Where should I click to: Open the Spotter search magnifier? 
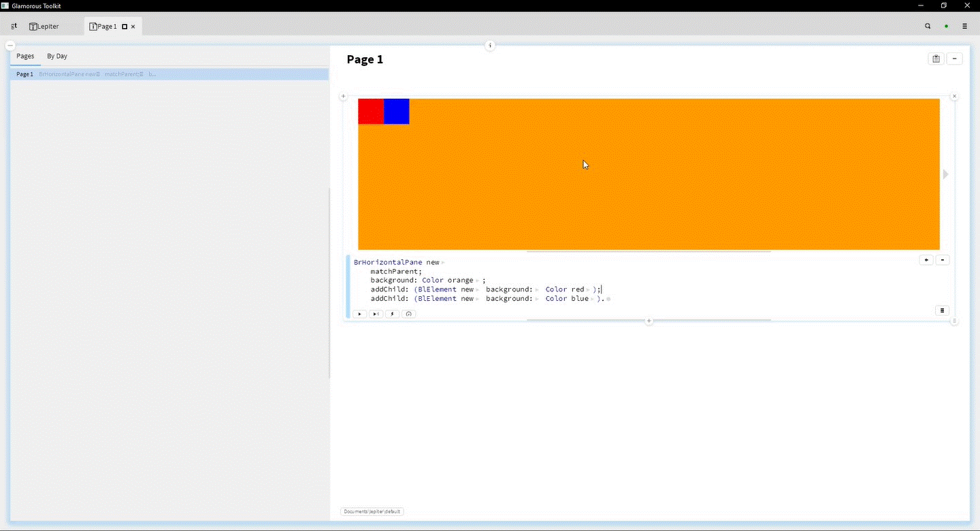coord(928,27)
